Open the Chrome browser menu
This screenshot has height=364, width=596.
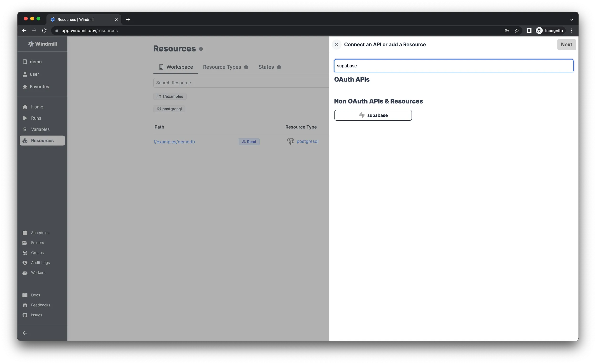572,31
